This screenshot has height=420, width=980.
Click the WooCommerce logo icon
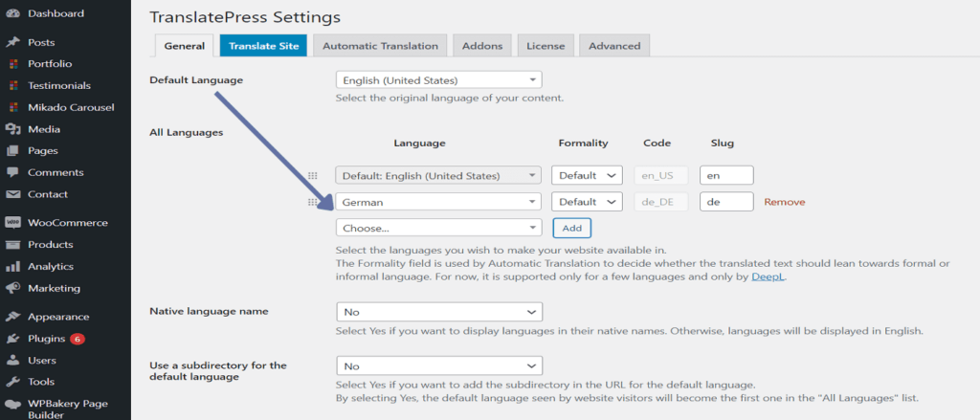pyautogui.click(x=12, y=223)
